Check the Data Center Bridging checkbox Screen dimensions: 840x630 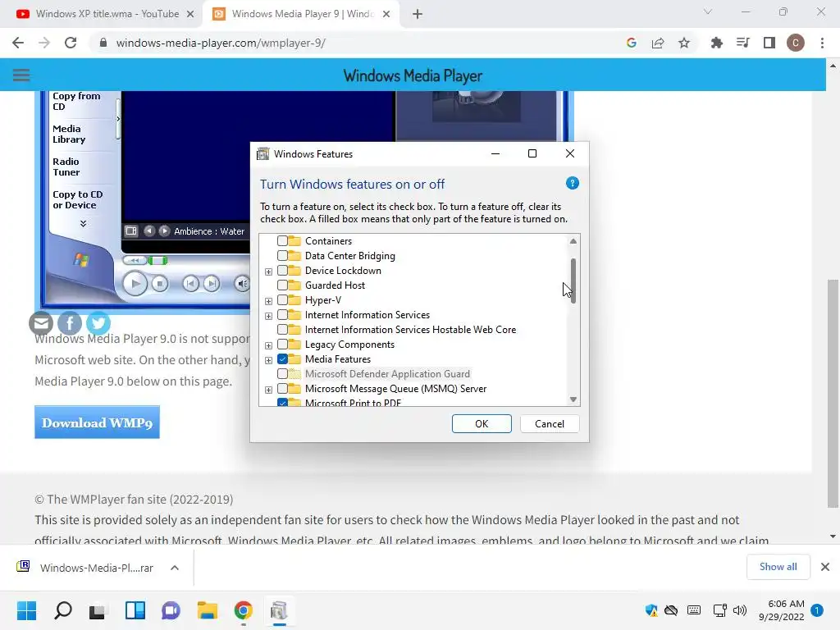coord(282,256)
